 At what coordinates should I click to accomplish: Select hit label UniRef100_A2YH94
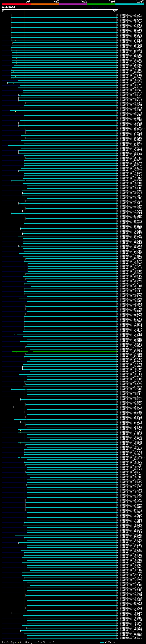point(131,52)
